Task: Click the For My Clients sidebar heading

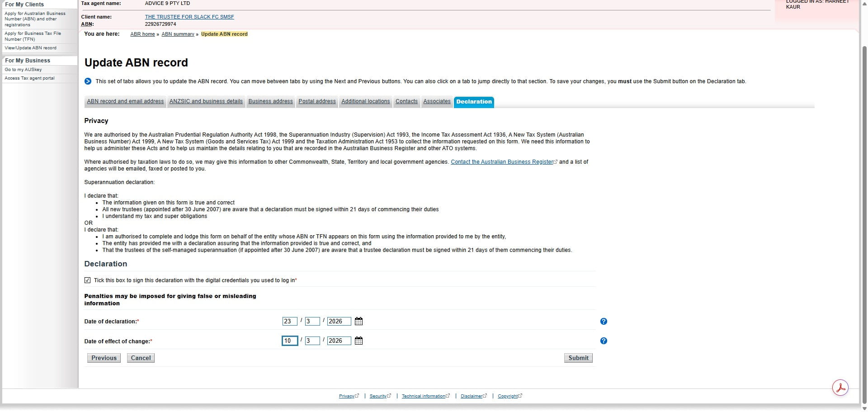Action: [x=24, y=5]
